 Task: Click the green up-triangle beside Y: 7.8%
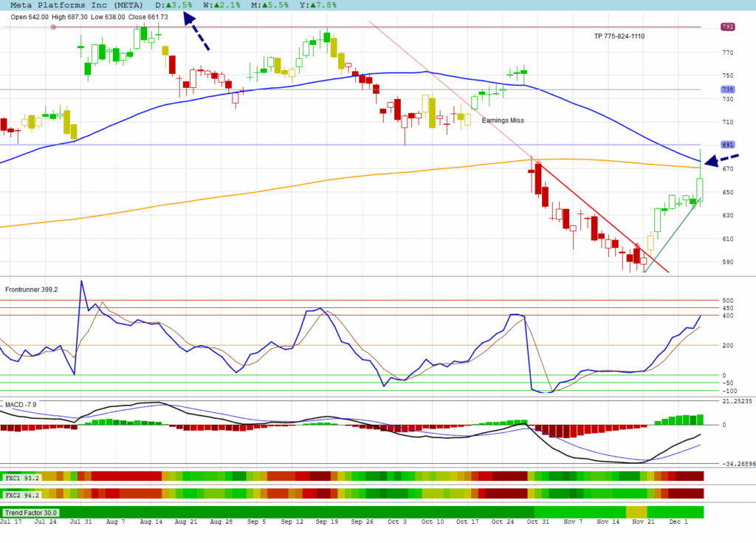pos(312,5)
